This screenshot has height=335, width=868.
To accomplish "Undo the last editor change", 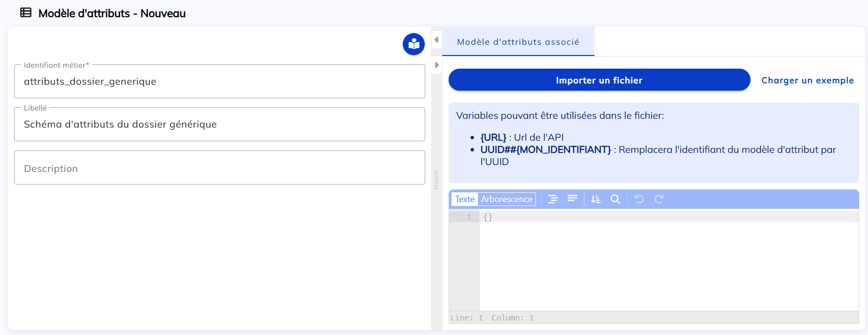I will click(639, 199).
